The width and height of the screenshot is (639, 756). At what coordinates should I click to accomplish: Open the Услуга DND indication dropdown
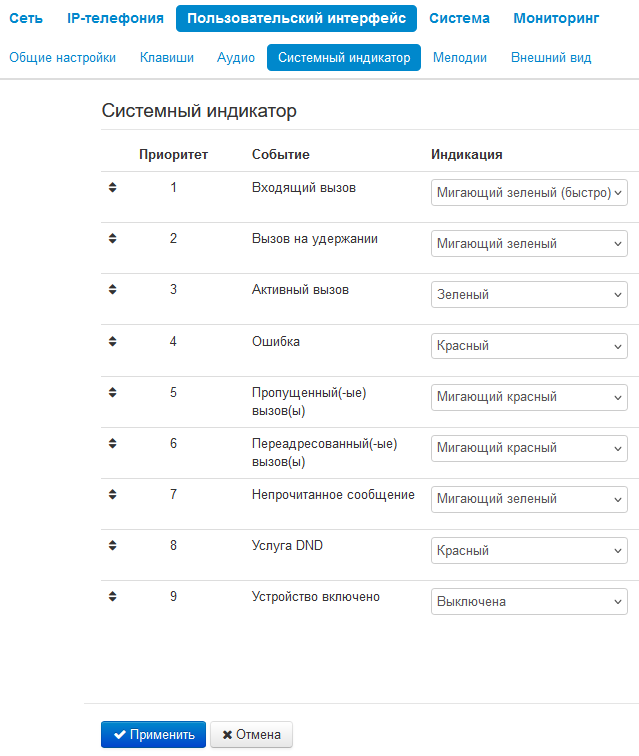pyautogui.click(x=529, y=551)
